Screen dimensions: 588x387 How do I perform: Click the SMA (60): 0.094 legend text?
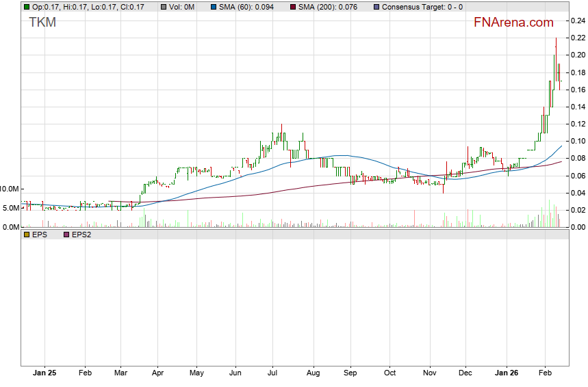(246, 7)
